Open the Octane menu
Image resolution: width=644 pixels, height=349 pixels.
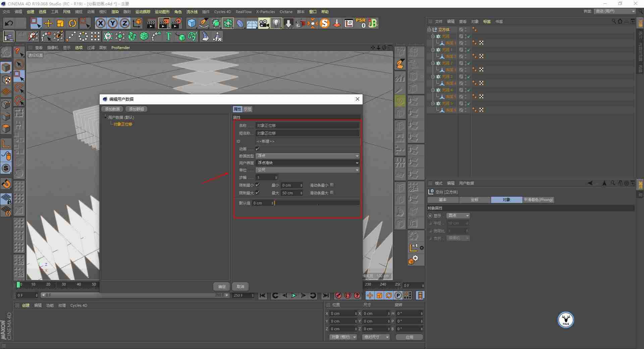pos(286,12)
